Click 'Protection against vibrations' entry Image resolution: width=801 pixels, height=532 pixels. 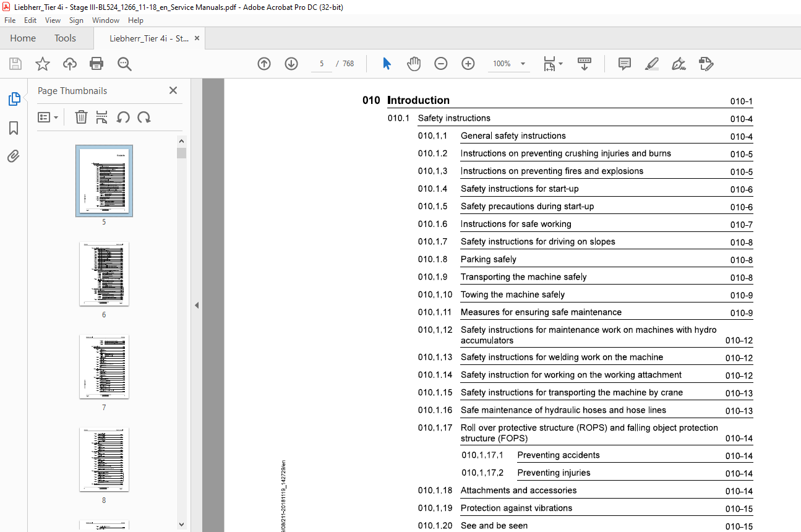[x=516, y=508]
